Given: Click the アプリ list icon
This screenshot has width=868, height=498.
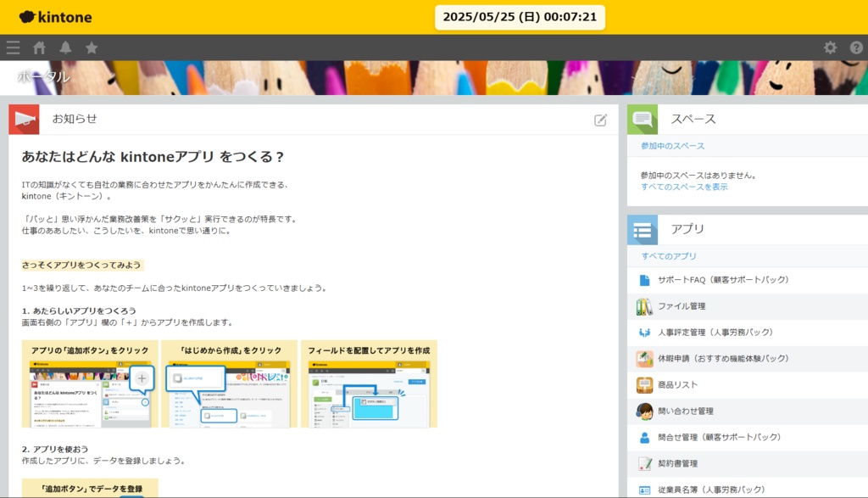Looking at the screenshot, I should (x=643, y=230).
